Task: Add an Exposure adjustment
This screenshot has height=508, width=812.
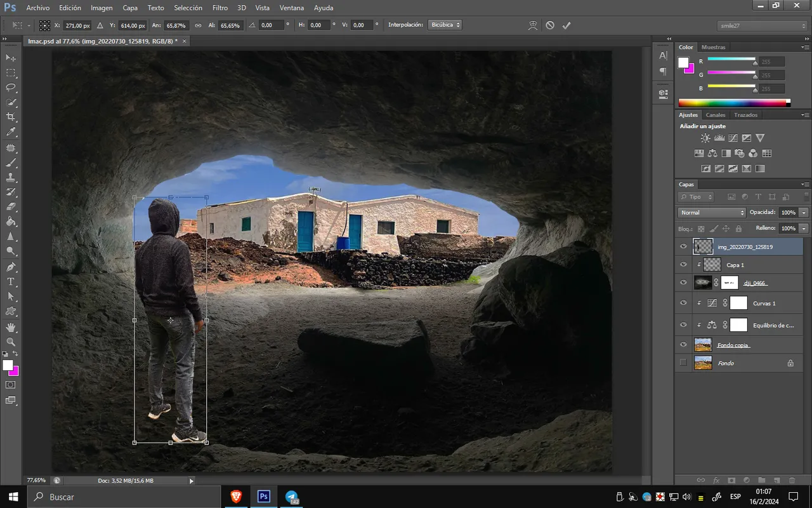Action: (747, 138)
